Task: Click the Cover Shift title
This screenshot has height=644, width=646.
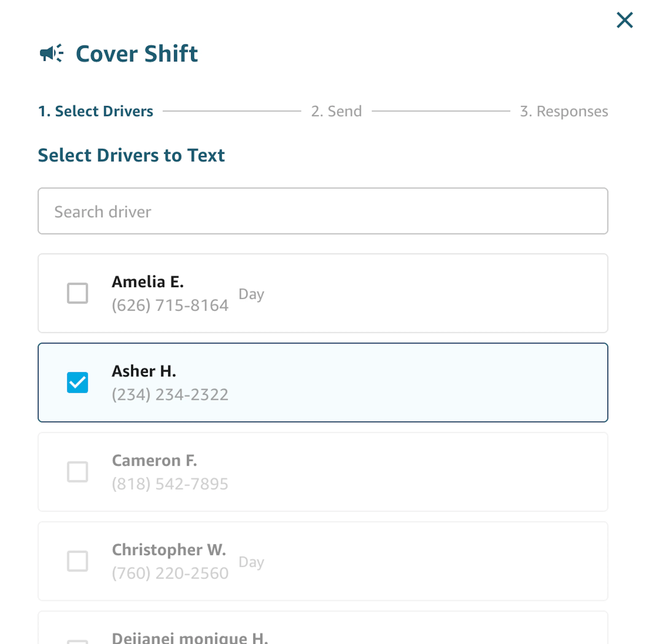Action: pos(137,54)
